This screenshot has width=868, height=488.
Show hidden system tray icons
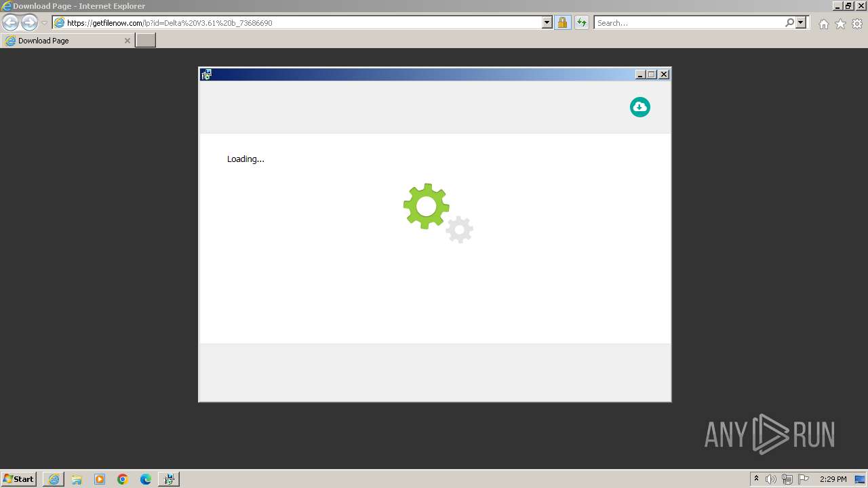pos(756,479)
